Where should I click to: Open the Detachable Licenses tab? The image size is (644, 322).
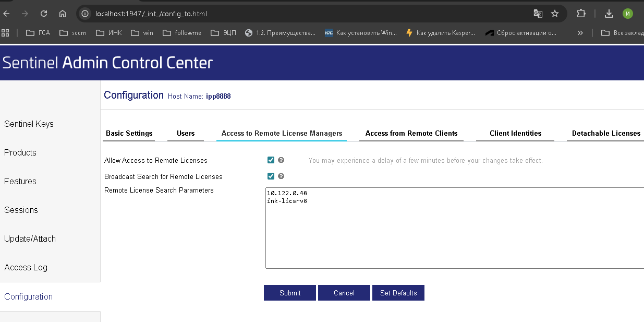click(606, 134)
